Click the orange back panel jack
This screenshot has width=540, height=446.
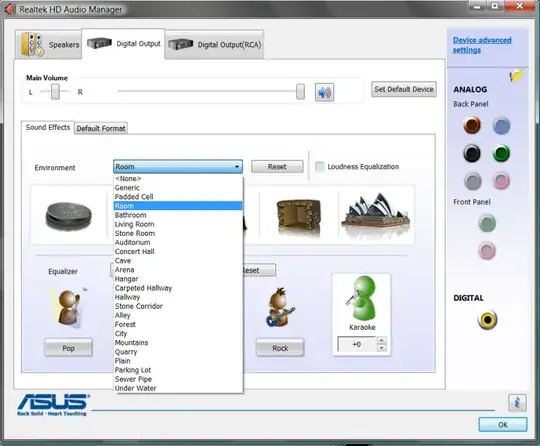[x=471, y=125]
